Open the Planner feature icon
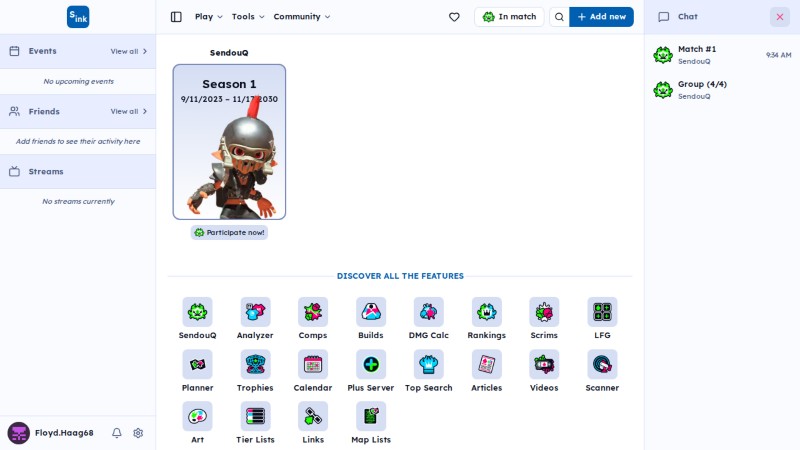800x450 pixels. click(197, 364)
